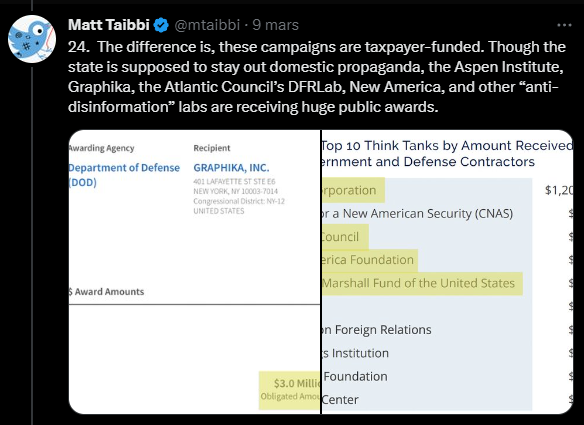Click the highlighted $3.0 Million obligated amount
Viewport: 584px width, 425px height.
coord(289,390)
